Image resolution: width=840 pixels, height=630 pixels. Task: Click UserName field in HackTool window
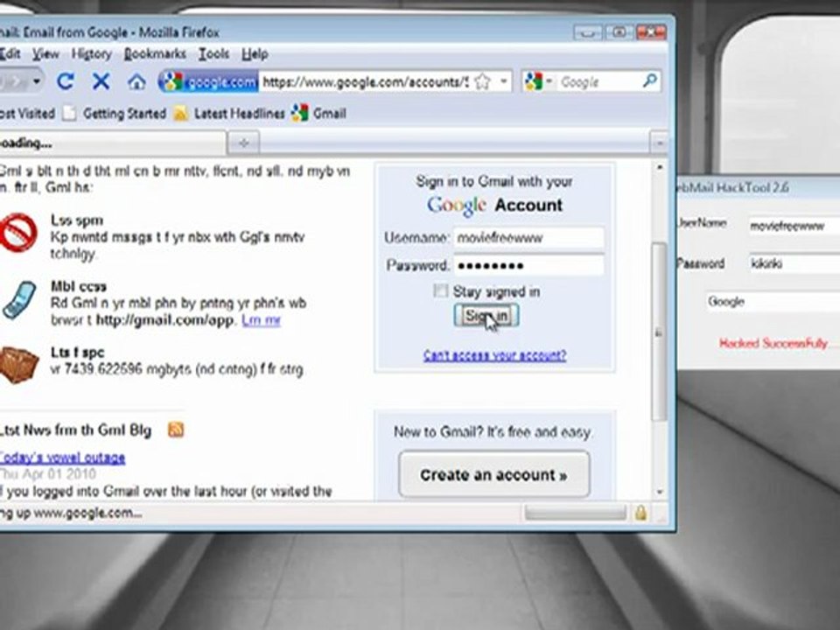tap(794, 226)
